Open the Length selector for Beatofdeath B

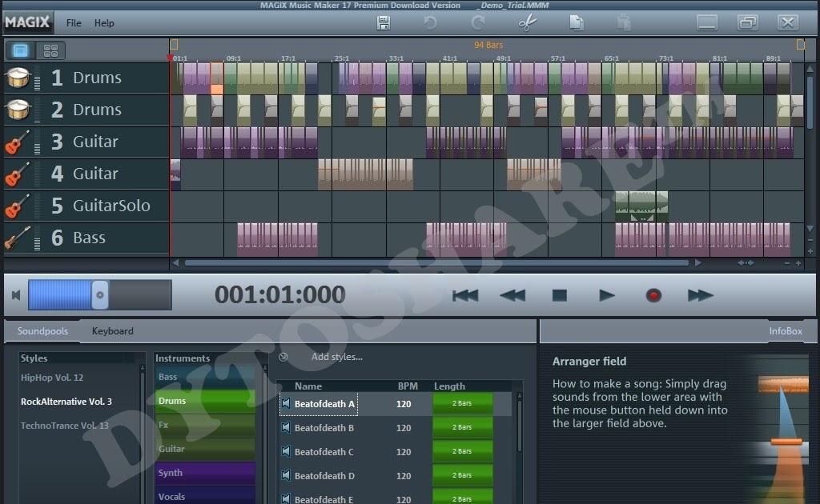tap(463, 428)
